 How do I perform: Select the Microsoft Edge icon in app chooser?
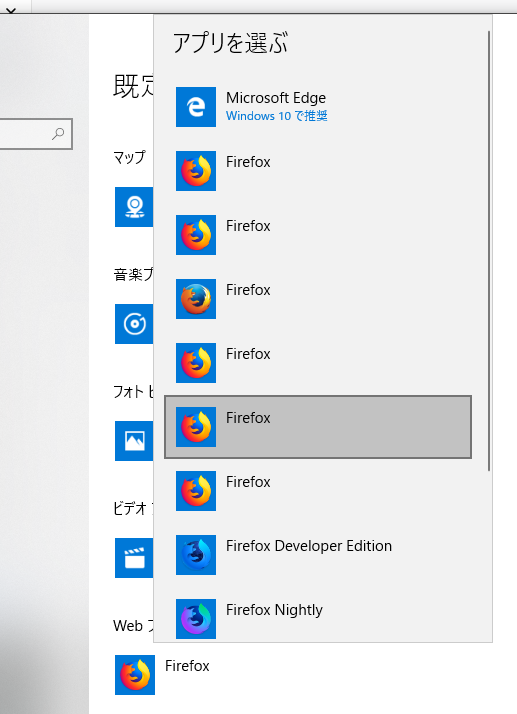[x=196, y=107]
